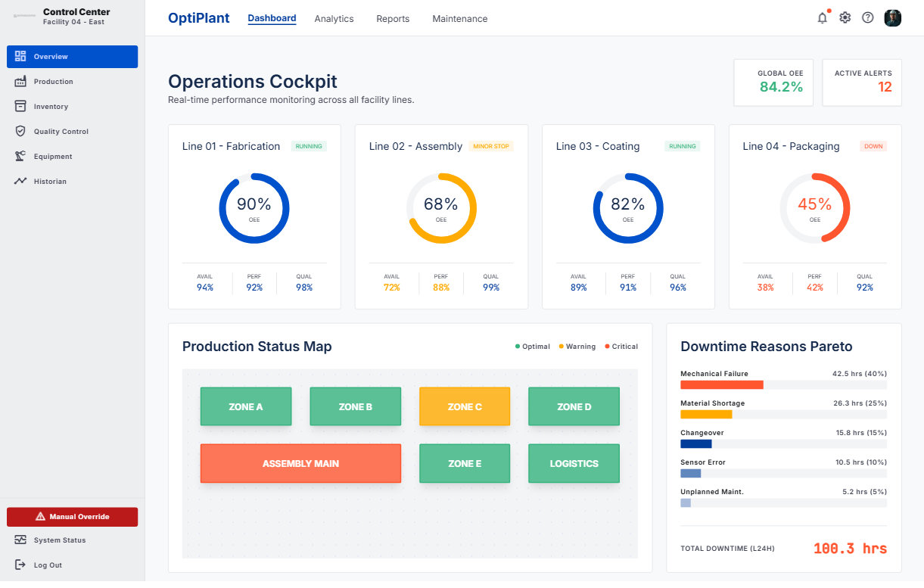
Task: Click the Sensor Error downtime bar
Action: click(x=783, y=473)
